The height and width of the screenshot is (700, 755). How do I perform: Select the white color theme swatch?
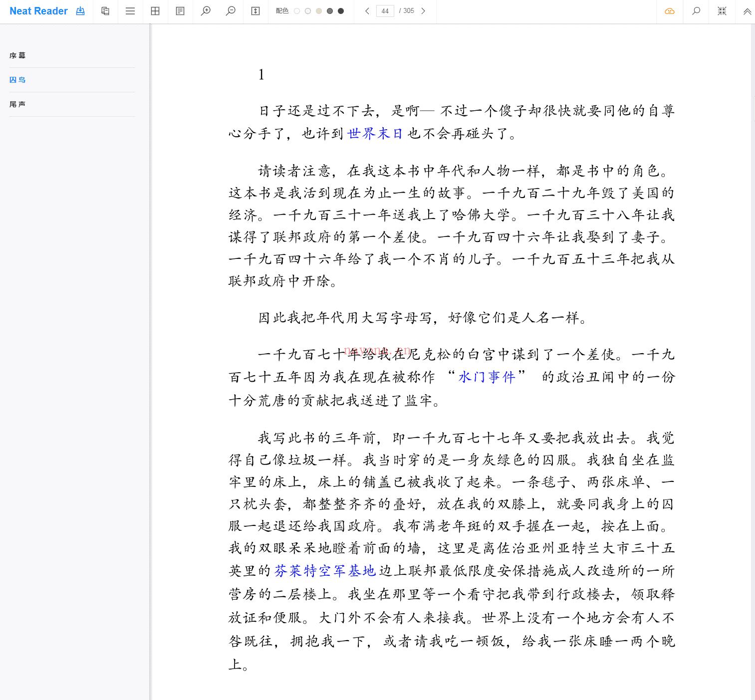tap(297, 11)
